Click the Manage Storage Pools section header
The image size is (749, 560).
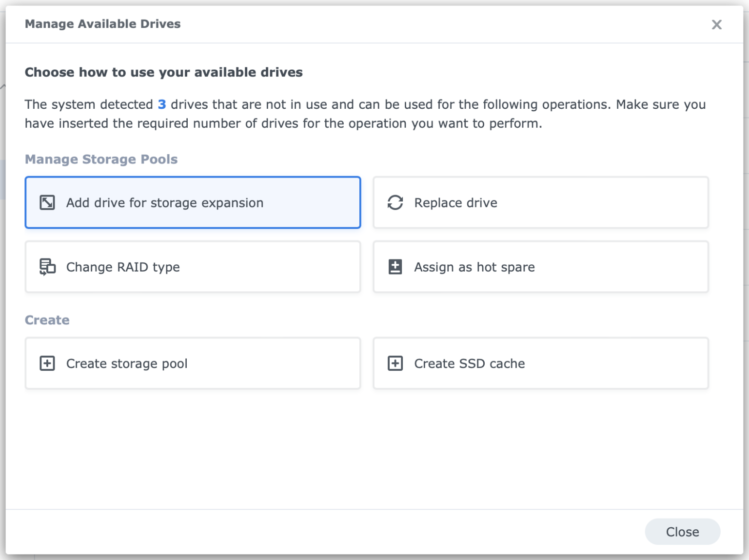(101, 159)
